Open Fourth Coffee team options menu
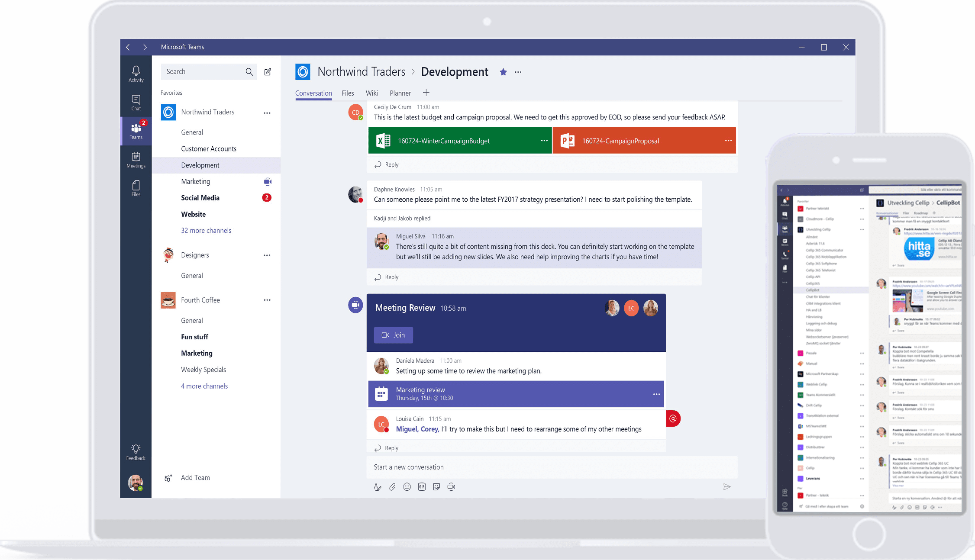 (x=267, y=300)
